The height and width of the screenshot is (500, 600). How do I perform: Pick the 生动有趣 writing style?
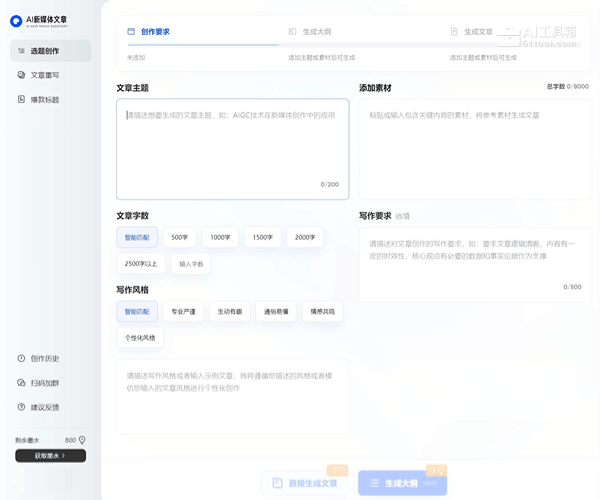230,311
